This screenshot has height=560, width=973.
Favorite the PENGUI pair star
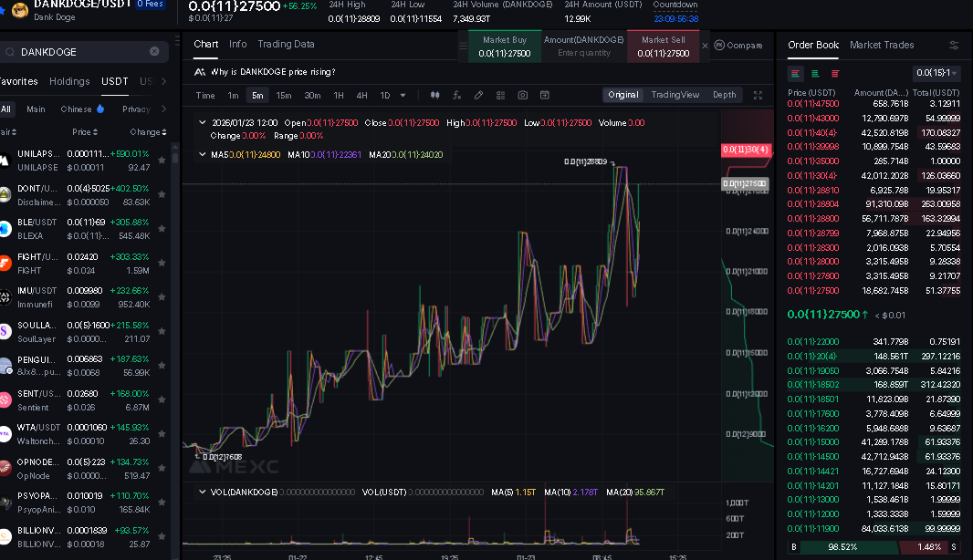pos(162,365)
